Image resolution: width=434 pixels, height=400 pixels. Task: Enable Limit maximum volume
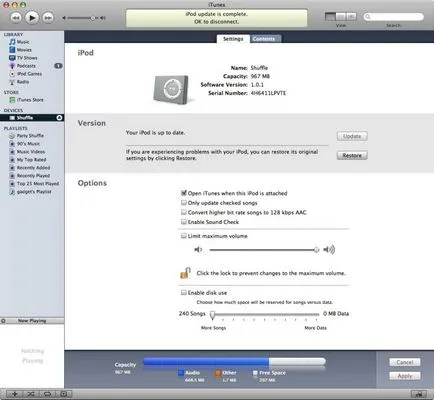[x=184, y=236]
